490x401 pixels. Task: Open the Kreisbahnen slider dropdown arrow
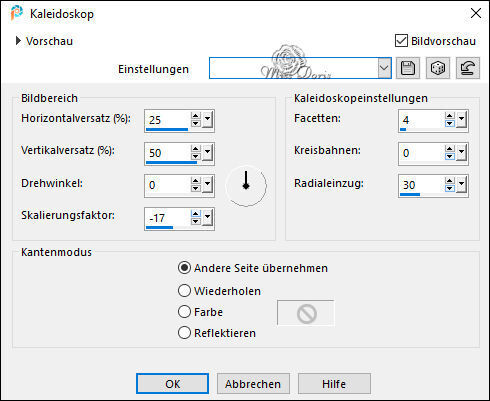tap(462, 153)
